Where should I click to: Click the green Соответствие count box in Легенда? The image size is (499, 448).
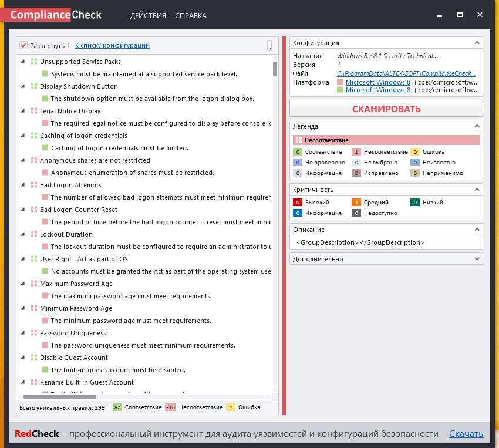pos(298,152)
